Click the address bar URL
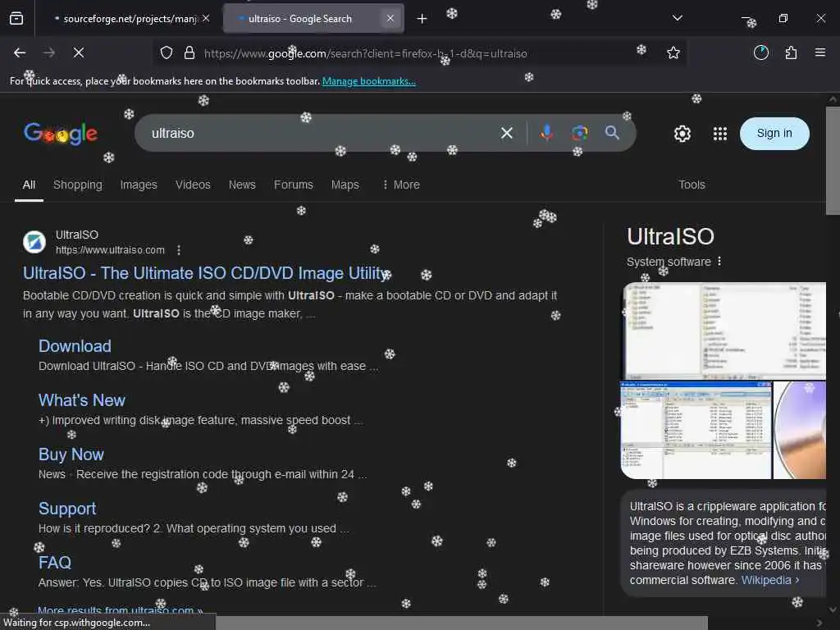Viewport: 840px width, 630px height. pyautogui.click(x=365, y=53)
